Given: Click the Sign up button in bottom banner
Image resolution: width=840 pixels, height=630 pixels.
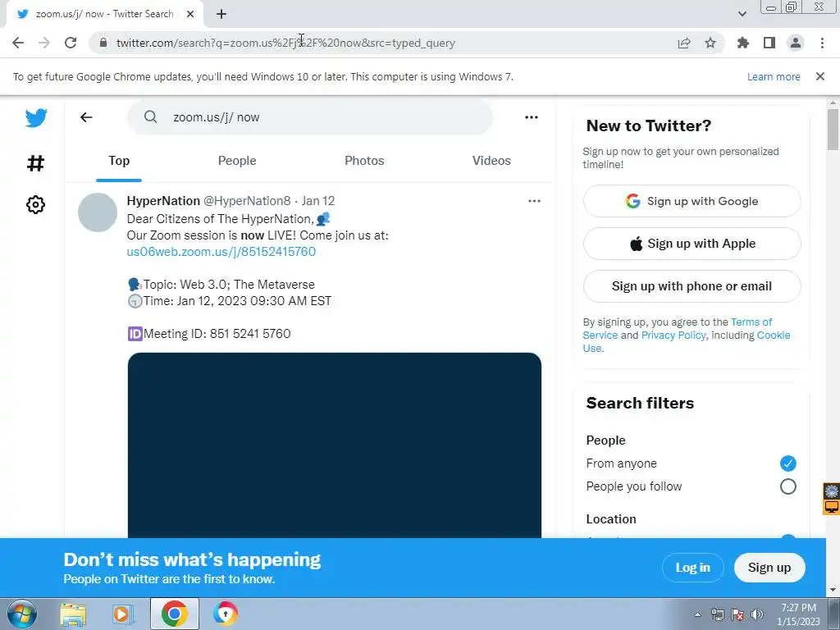Looking at the screenshot, I should [769, 568].
